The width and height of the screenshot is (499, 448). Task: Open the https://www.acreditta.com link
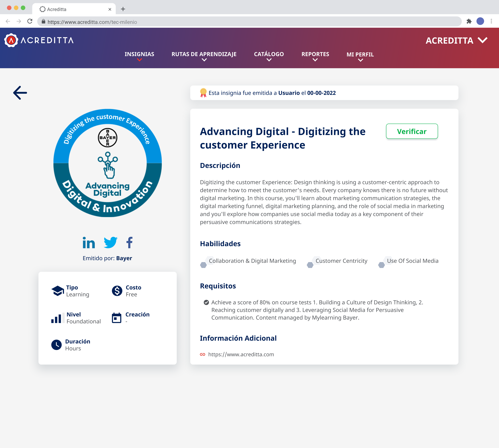coord(241,354)
